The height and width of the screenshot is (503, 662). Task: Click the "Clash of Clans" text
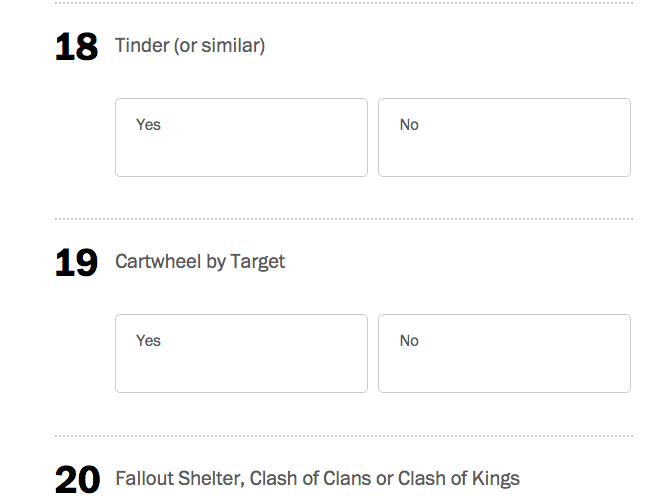[310, 478]
